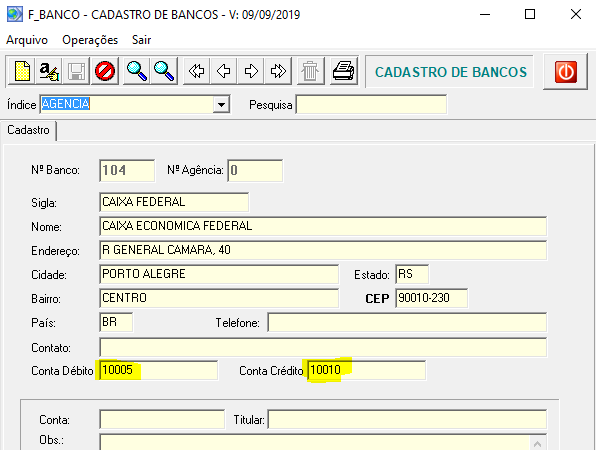596x450 pixels.
Task: Expand the Índice dropdown arrow
Action: (221, 104)
